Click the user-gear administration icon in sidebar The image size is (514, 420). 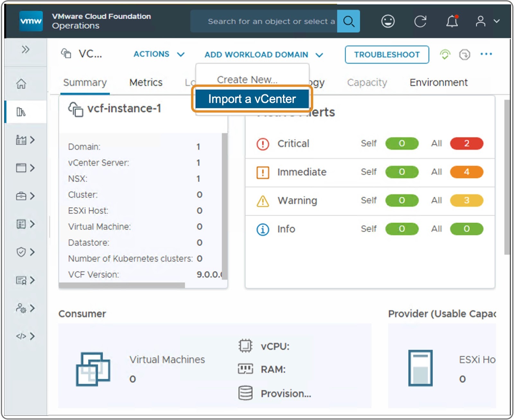click(x=21, y=308)
